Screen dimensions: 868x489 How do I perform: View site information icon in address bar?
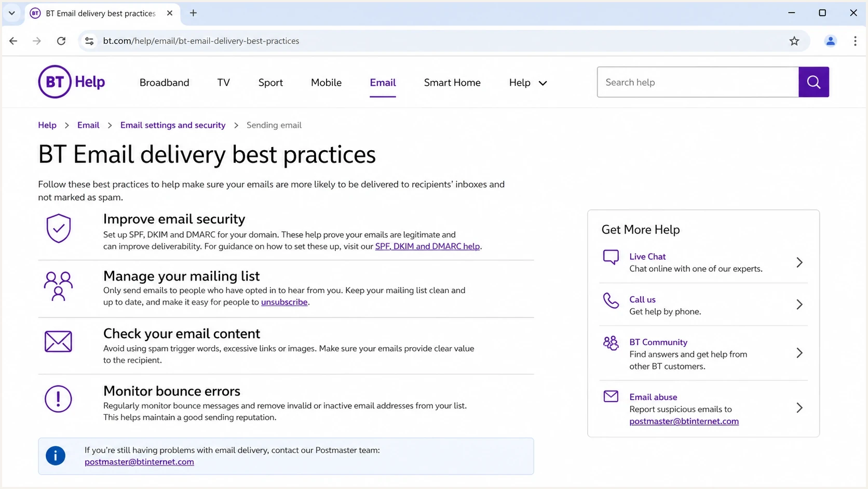coord(89,41)
